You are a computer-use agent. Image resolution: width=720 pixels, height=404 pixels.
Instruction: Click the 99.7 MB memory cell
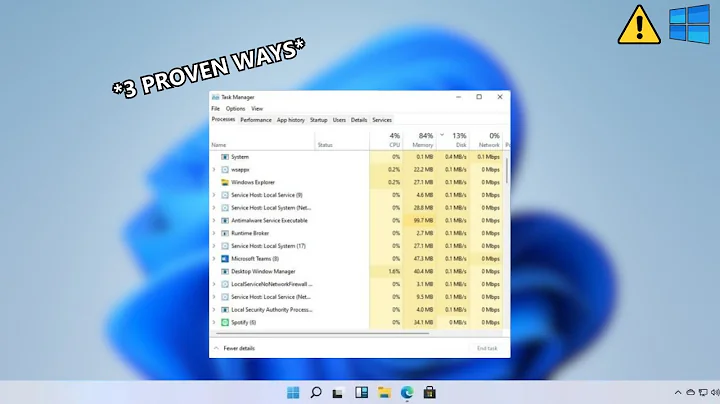pos(420,221)
